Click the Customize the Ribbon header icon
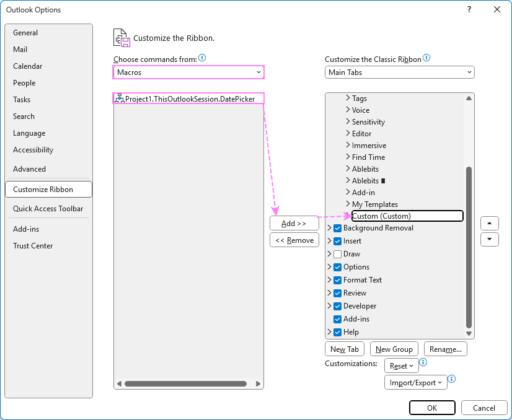Image resolution: width=512 pixels, height=420 pixels. [x=121, y=38]
